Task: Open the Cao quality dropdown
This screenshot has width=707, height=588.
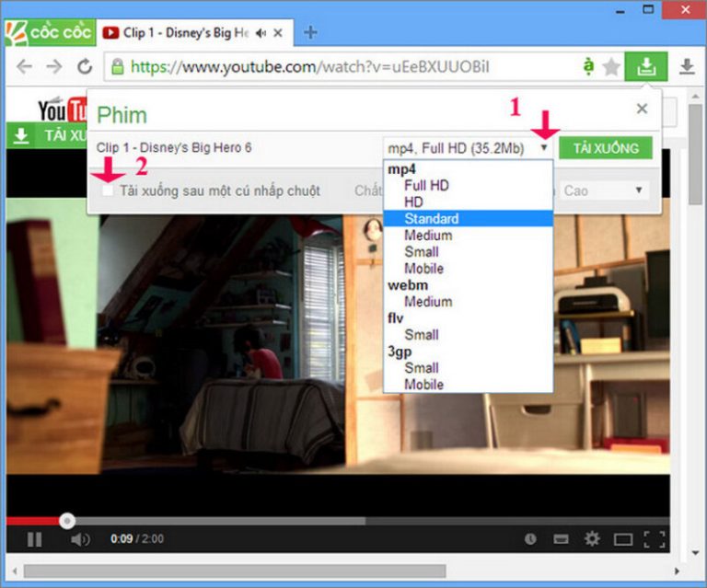Action: (x=603, y=190)
